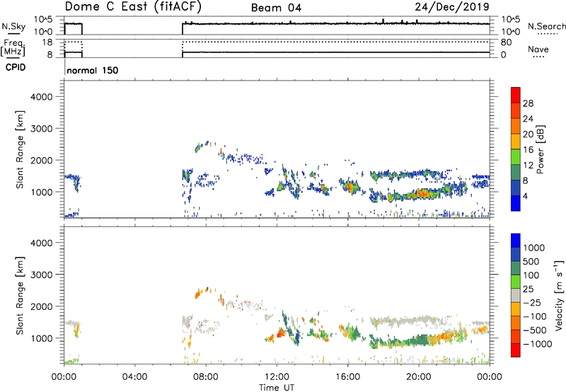Click the '4' power scale value
Viewport: 566px width, 392px height.
pyautogui.click(x=525, y=196)
